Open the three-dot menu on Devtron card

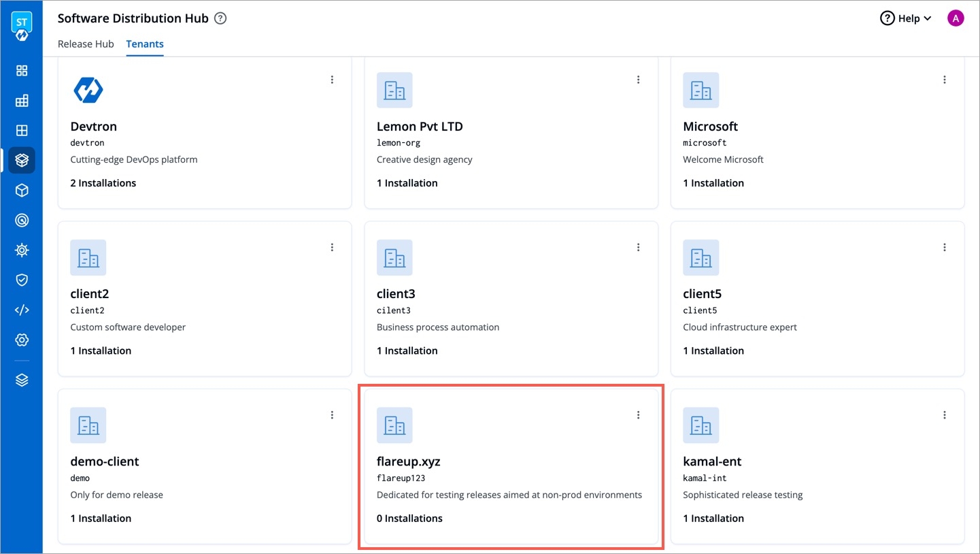(x=332, y=80)
